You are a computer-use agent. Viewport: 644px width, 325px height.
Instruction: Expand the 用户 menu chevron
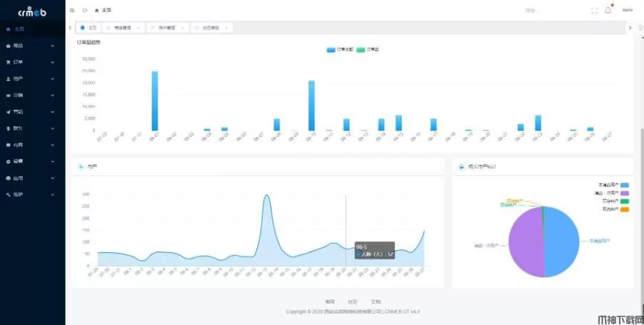click(x=53, y=79)
